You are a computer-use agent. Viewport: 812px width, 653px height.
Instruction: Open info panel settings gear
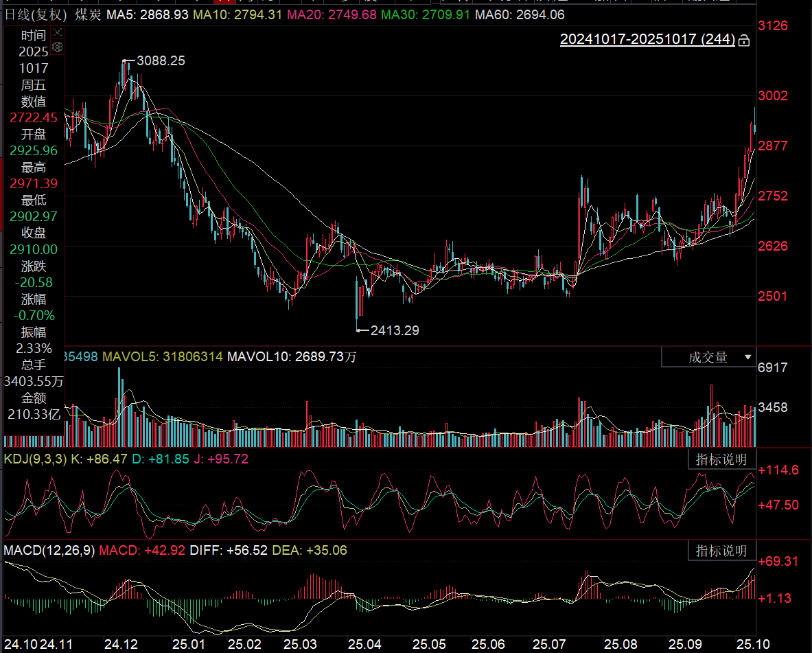pyautogui.click(x=58, y=47)
